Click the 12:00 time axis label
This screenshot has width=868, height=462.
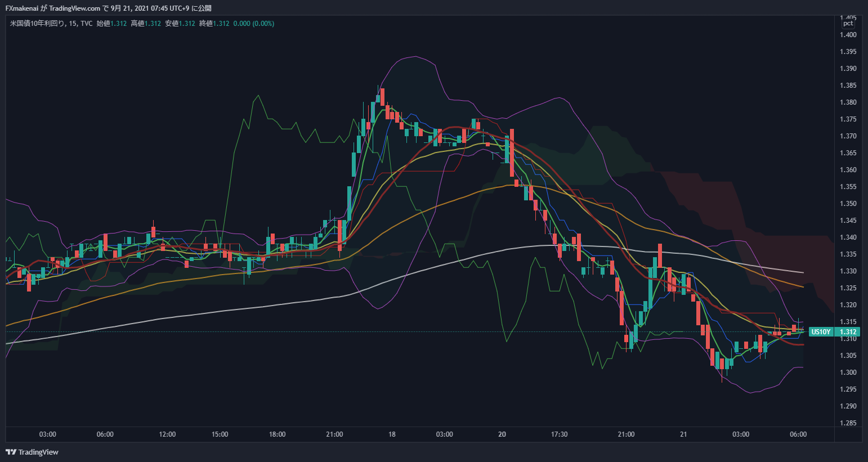[x=167, y=434]
